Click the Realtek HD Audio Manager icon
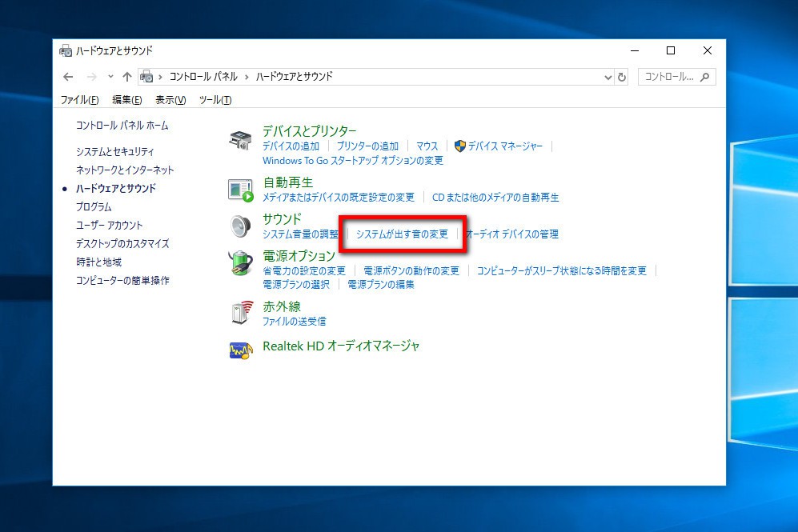Image resolution: width=798 pixels, height=532 pixels. 240,349
